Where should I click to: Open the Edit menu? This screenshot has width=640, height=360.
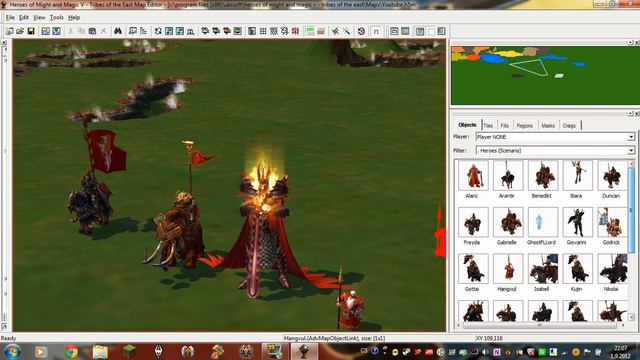point(24,18)
